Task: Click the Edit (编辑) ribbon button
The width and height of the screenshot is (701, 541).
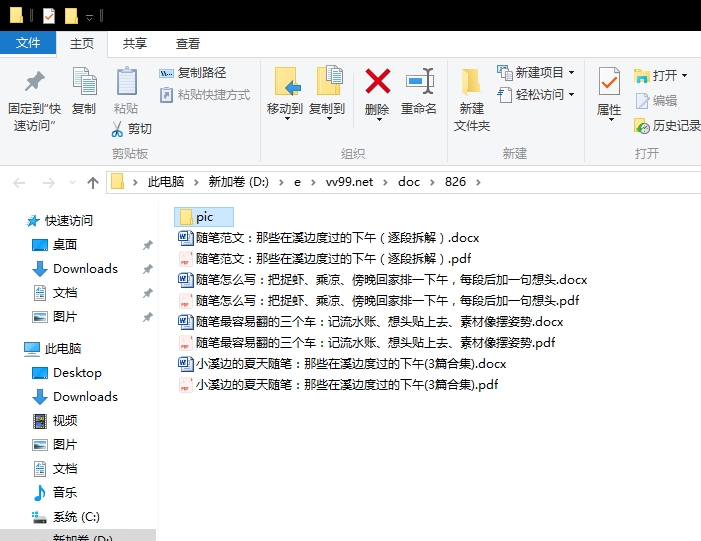Action: coord(656,101)
